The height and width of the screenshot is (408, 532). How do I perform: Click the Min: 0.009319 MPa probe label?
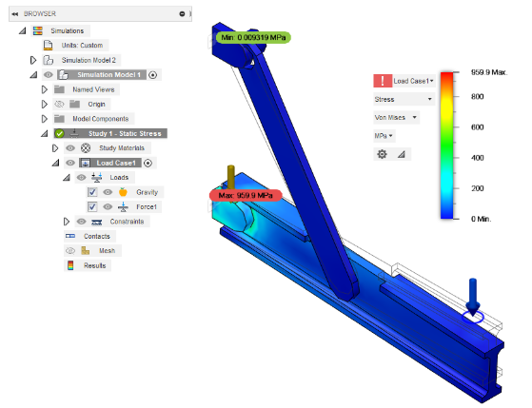point(253,37)
